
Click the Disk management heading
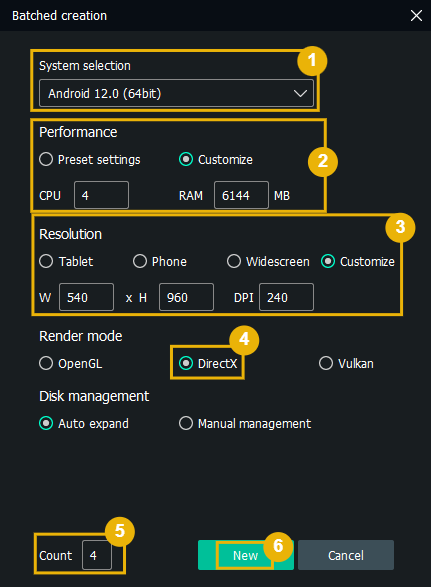(x=94, y=396)
